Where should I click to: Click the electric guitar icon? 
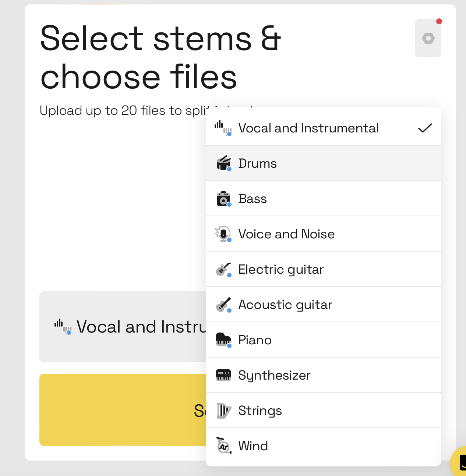223,269
